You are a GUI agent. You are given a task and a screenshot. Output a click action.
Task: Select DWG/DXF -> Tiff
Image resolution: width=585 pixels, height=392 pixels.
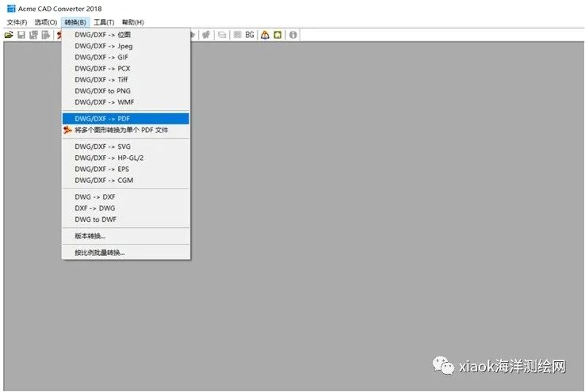(126, 79)
